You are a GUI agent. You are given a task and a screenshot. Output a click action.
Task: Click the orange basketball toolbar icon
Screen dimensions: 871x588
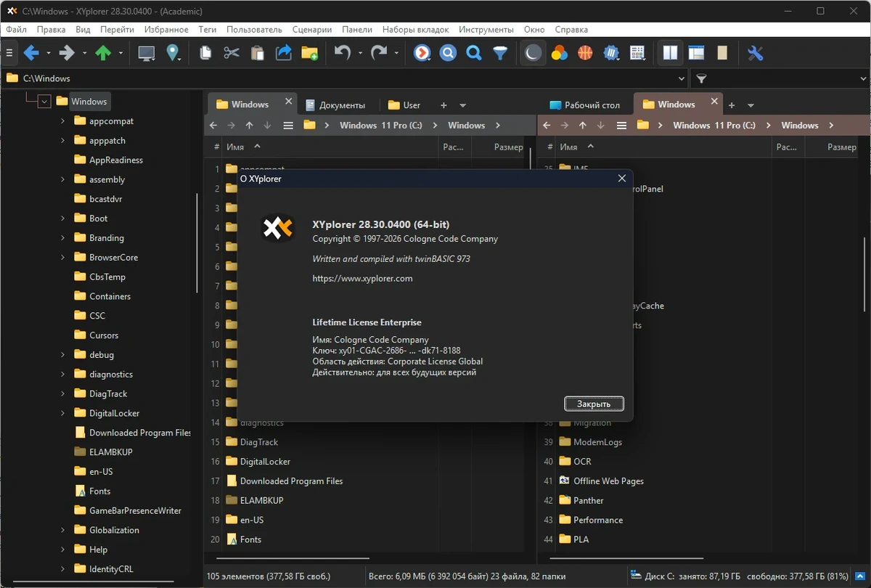point(585,53)
